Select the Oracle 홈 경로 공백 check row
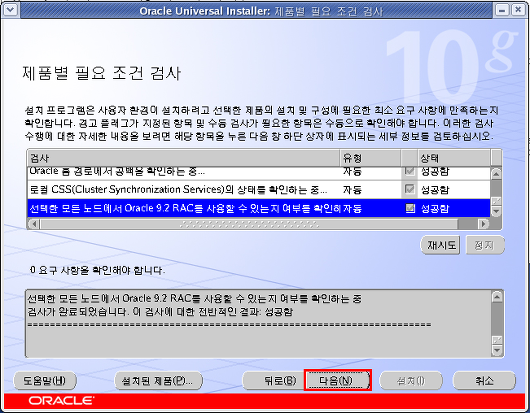This screenshot has height=413, width=530. tap(259, 172)
